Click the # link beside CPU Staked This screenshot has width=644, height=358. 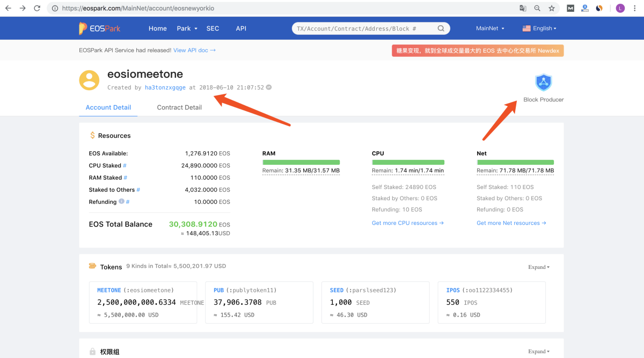125,166
